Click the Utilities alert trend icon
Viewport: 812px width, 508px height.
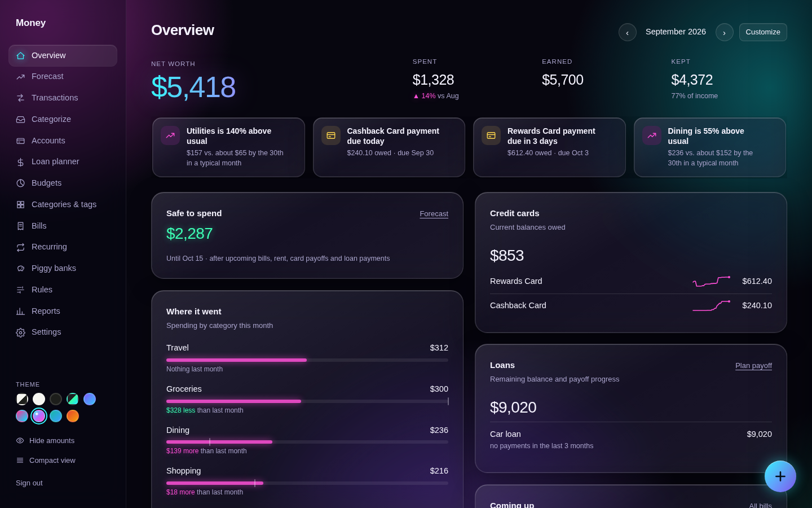coord(170,135)
